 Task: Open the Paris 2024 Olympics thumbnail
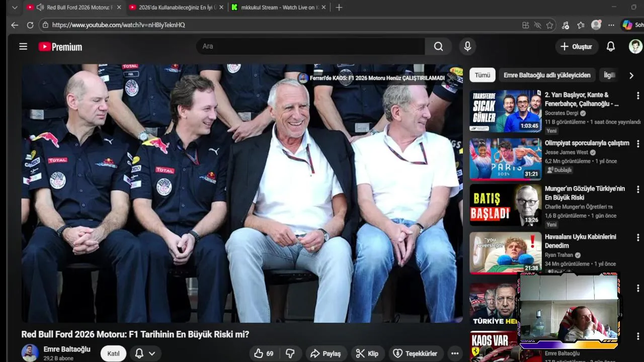point(505,159)
